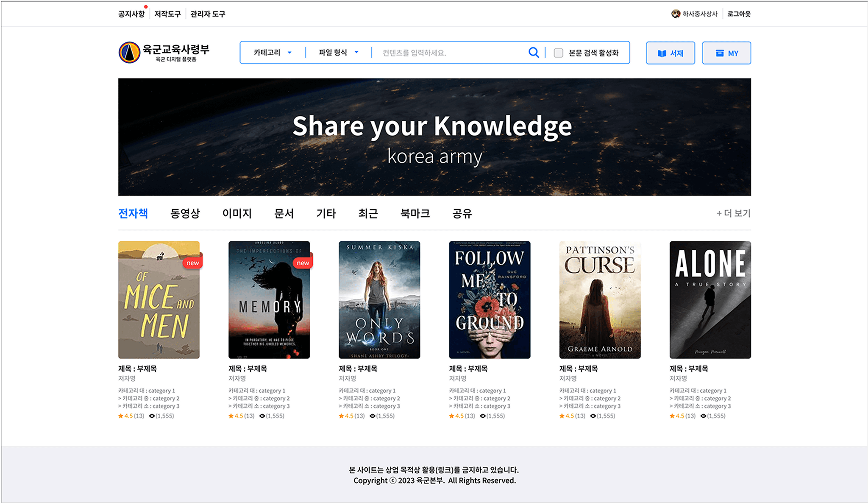Select the 북마크 tab
Image resolution: width=868 pixels, height=503 pixels.
click(415, 213)
